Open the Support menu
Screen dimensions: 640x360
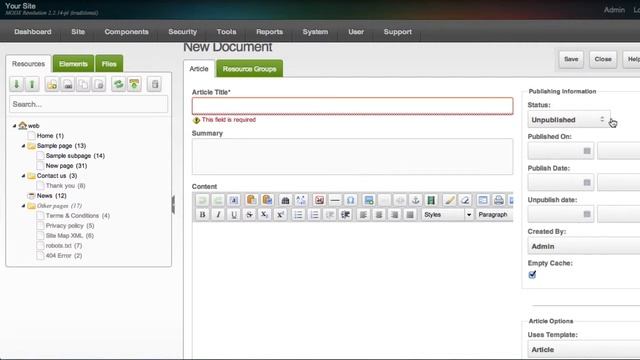coord(398,32)
